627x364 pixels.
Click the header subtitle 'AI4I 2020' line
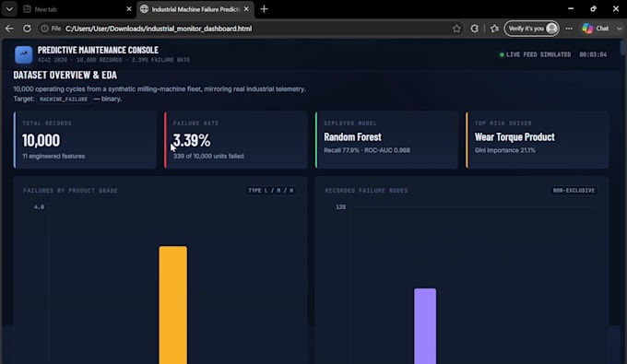click(113, 60)
